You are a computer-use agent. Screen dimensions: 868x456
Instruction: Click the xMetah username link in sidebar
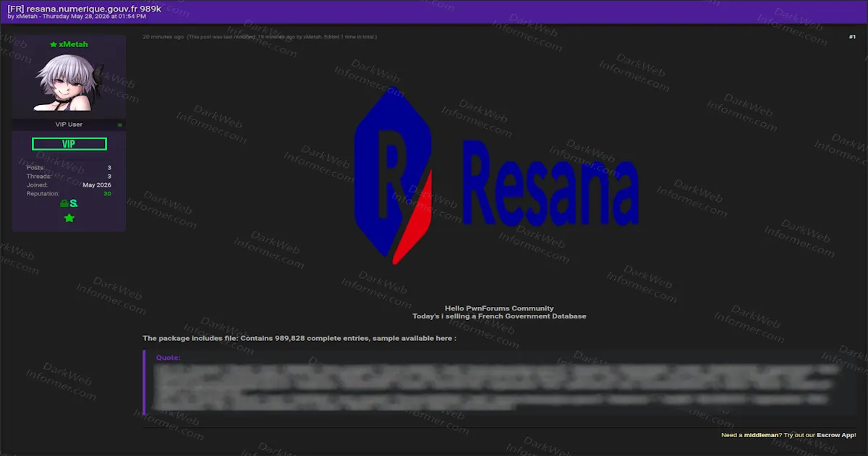click(x=73, y=44)
